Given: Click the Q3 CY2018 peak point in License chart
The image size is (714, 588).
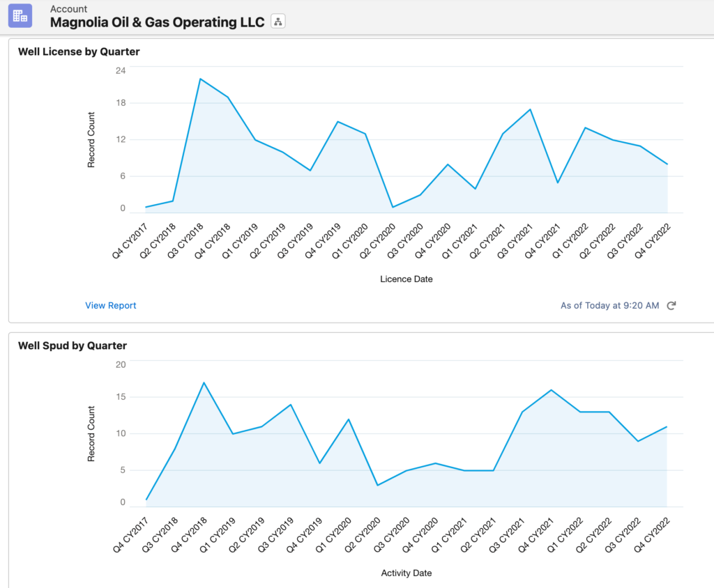Looking at the screenshot, I should [200, 79].
